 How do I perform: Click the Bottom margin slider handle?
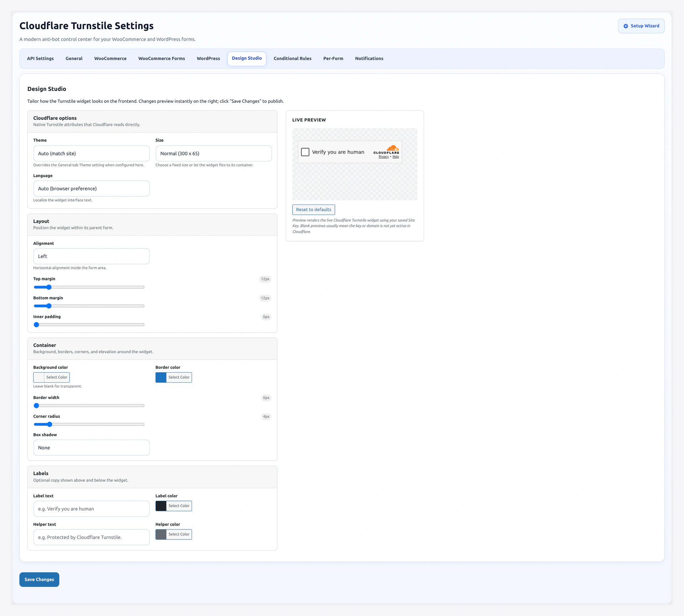(49, 306)
